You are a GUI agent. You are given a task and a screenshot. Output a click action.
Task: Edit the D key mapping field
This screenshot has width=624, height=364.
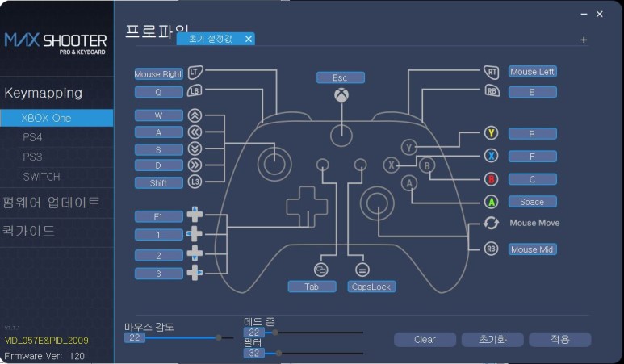(158, 165)
